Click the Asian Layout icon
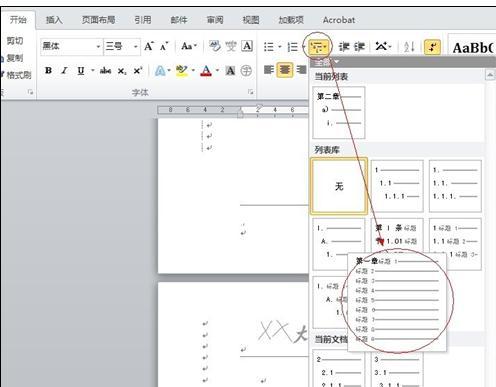The image size is (496, 387). (x=383, y=46)
